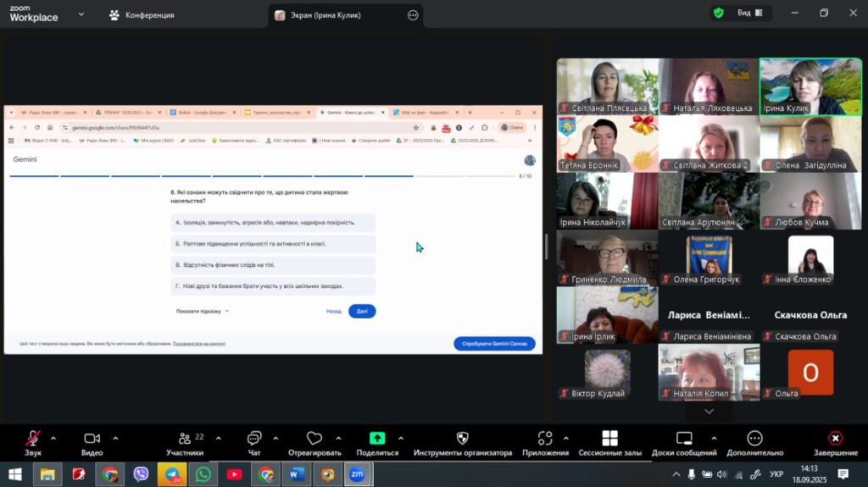Expand video options arrow next to Видео

pyautogui.click(x=115, y=439)
